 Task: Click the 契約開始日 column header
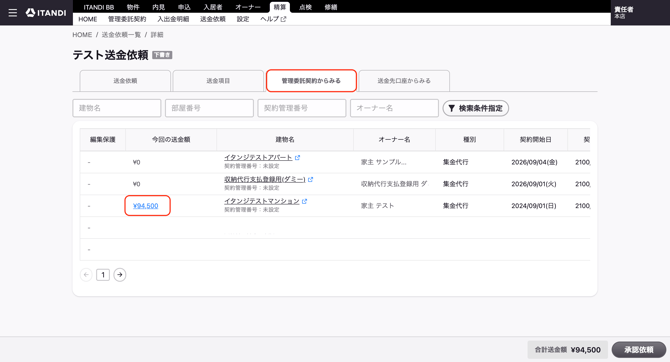coord(535,140)
